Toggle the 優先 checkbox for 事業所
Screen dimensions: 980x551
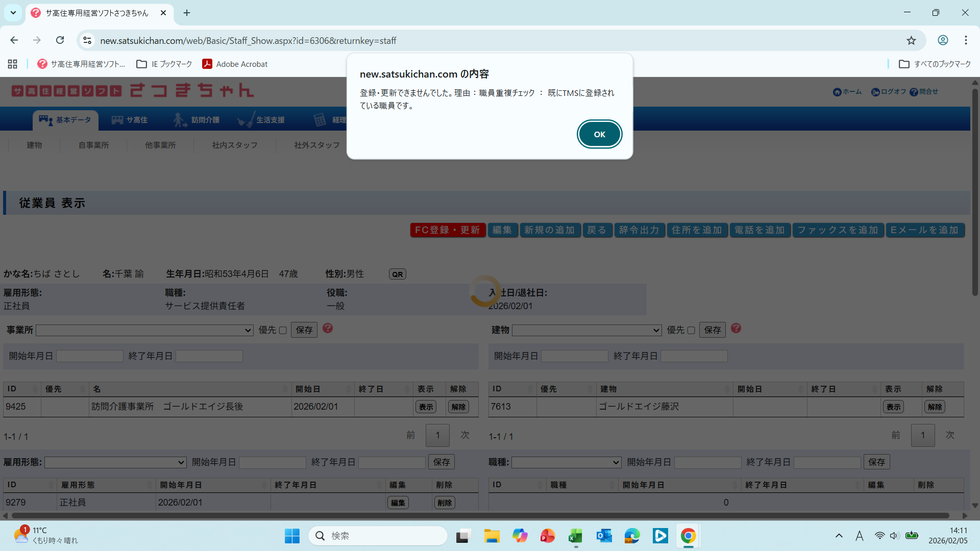click(283, 331)
